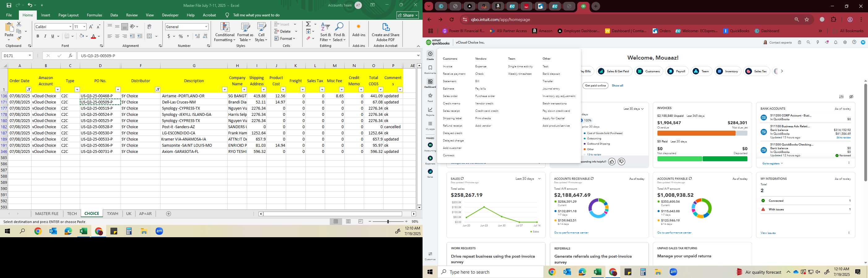Screen dimensions: 868x278
Task: Click Increase Font Size icon in Excel
Action: click(x=91, y=27)
